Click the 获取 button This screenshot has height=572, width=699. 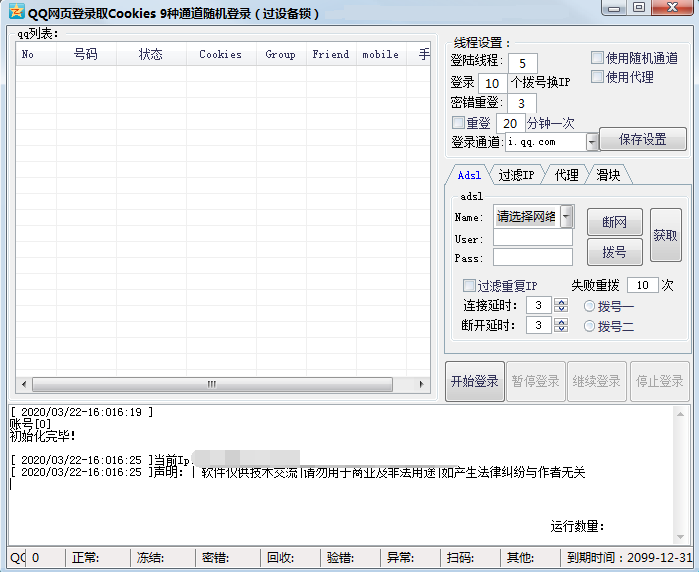[666, 235]
